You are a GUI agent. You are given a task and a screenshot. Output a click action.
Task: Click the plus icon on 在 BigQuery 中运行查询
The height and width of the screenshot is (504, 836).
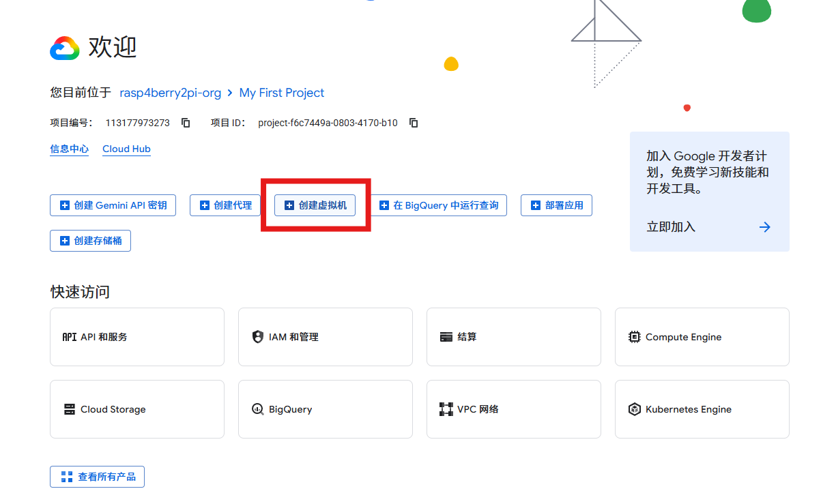tap(384, 205)
